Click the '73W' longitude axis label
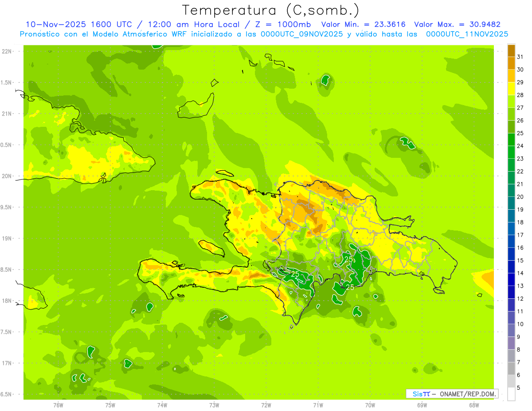 (x=214, y=405)
